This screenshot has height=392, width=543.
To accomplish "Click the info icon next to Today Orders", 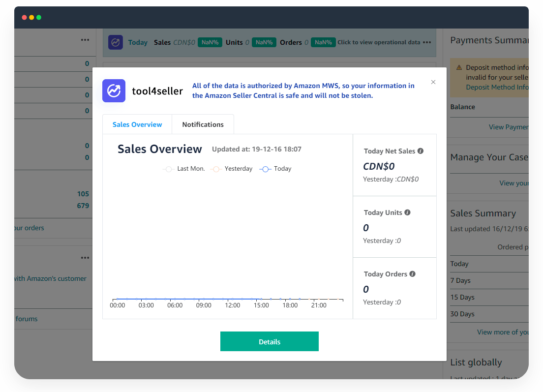I will (413, 274).
